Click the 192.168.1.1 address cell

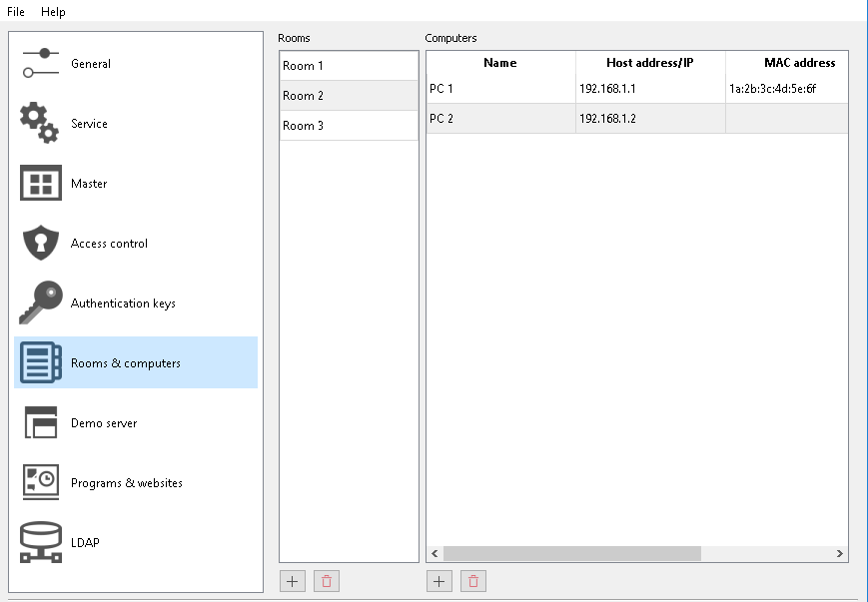(650, 89)
